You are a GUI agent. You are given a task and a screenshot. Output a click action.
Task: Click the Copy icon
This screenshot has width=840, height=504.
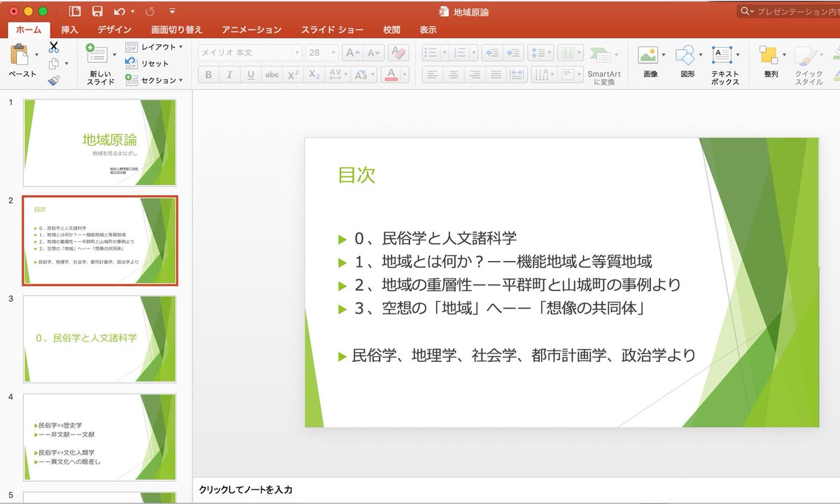click(x=54, y=64)
